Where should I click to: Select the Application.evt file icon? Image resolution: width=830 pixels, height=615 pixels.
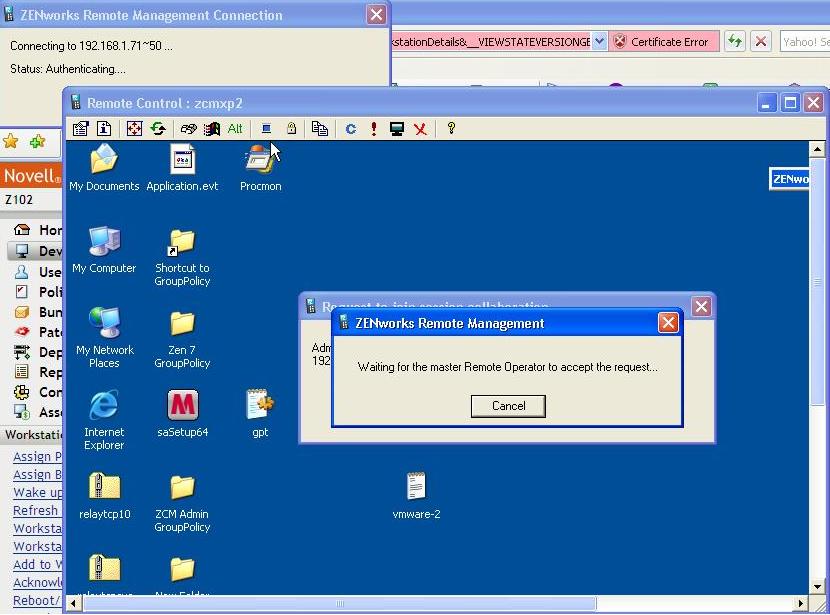click(x=182, y=167)
